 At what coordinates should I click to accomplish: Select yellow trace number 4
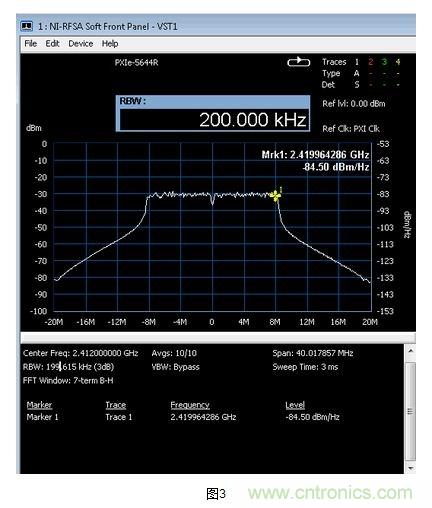point(397,62)
